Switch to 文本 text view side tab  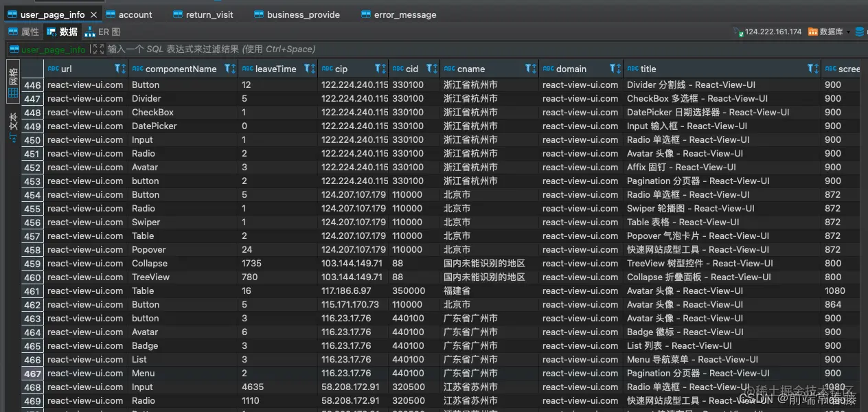coord(13,127)
